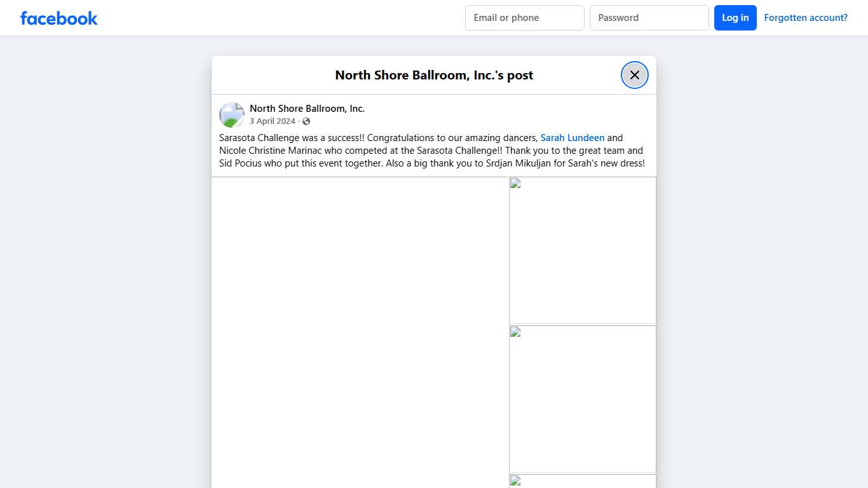
Task: Open North Shore Ballroom, Inc. page name link
Action: click(x=307, y=109)
